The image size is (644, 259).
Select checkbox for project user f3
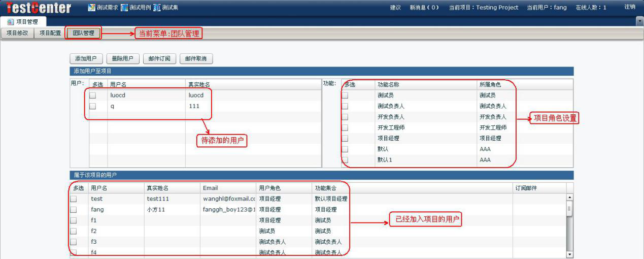click(x=74, y=242)
